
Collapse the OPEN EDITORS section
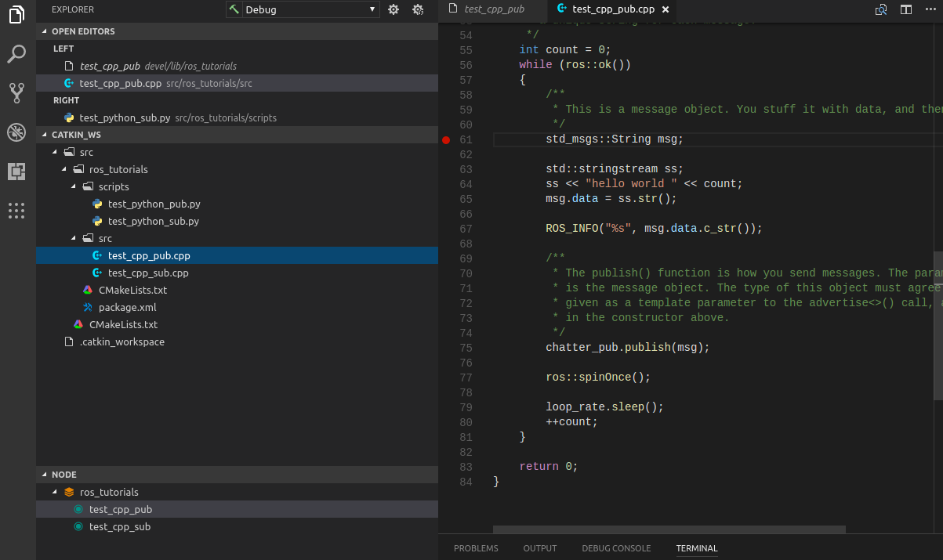[45, 31]
